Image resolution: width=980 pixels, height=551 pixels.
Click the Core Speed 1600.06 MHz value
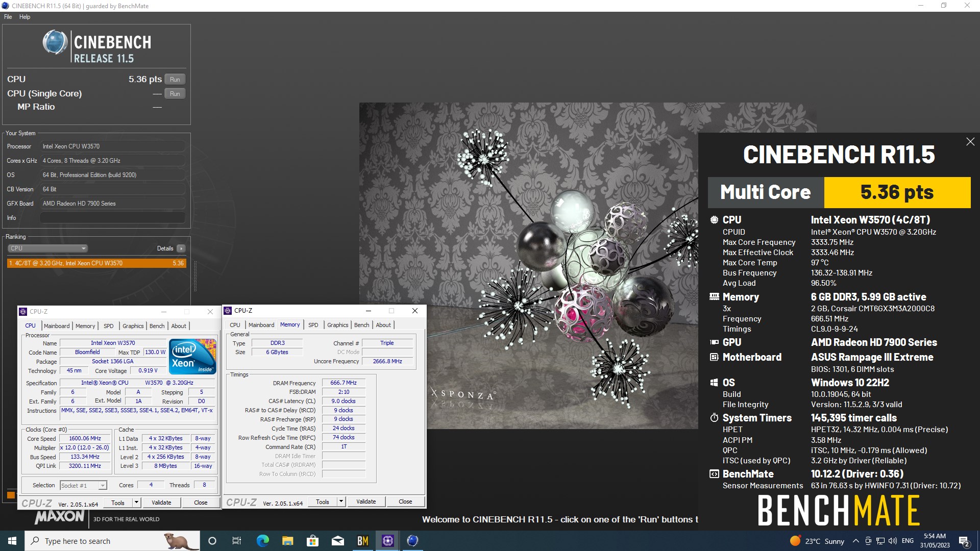tap(85, 439)
